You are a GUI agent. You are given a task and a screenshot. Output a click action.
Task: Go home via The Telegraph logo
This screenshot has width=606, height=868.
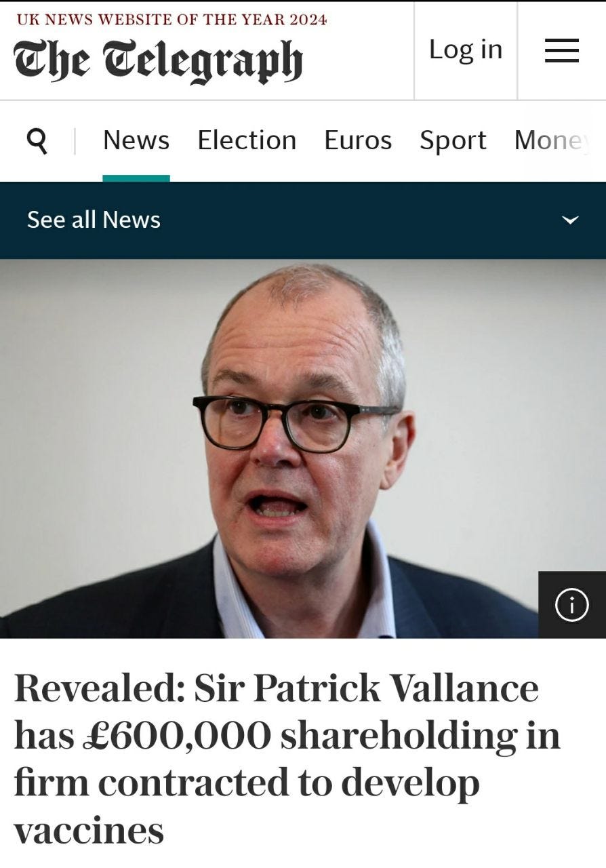(x=157, y=60)
